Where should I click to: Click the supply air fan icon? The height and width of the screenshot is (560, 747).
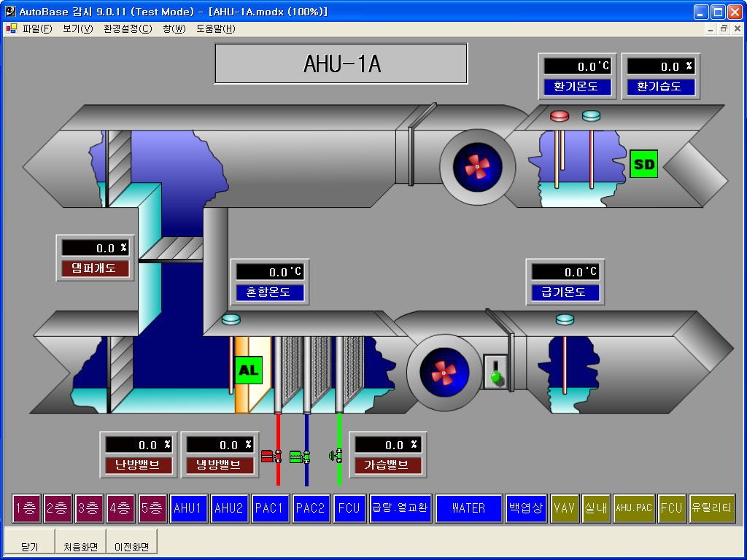pos(444,373)
